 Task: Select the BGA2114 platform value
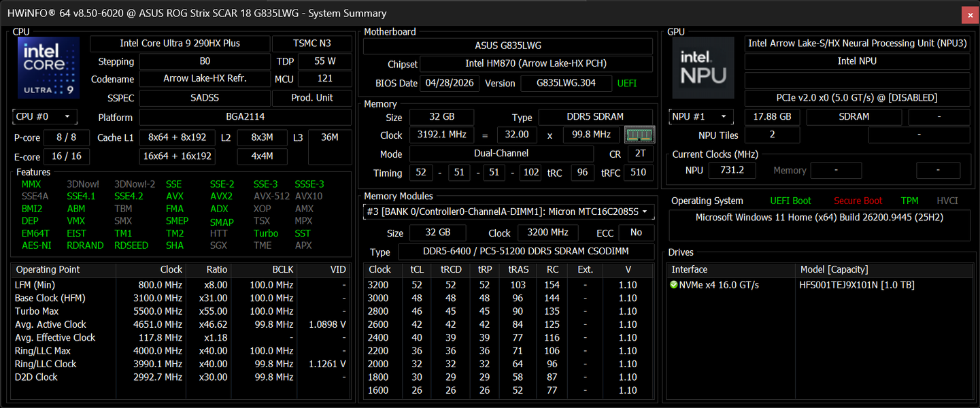click(x=246, y=117)
